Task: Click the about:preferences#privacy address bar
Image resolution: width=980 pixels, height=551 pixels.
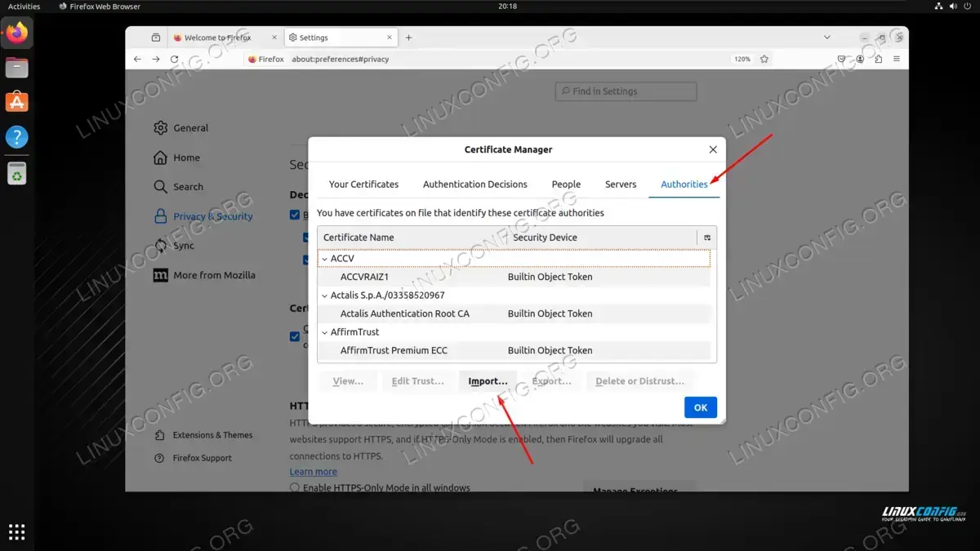Action: (x=506, y=60)
